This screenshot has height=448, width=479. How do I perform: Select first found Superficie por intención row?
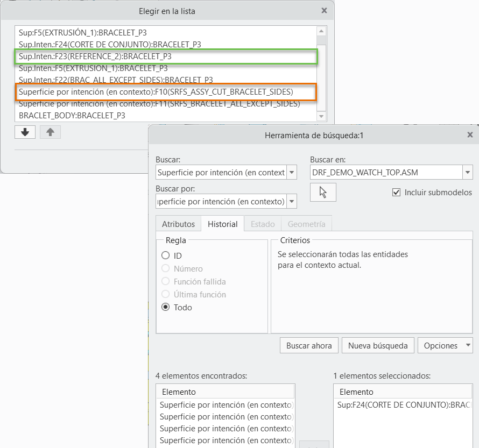pos(226,404)
